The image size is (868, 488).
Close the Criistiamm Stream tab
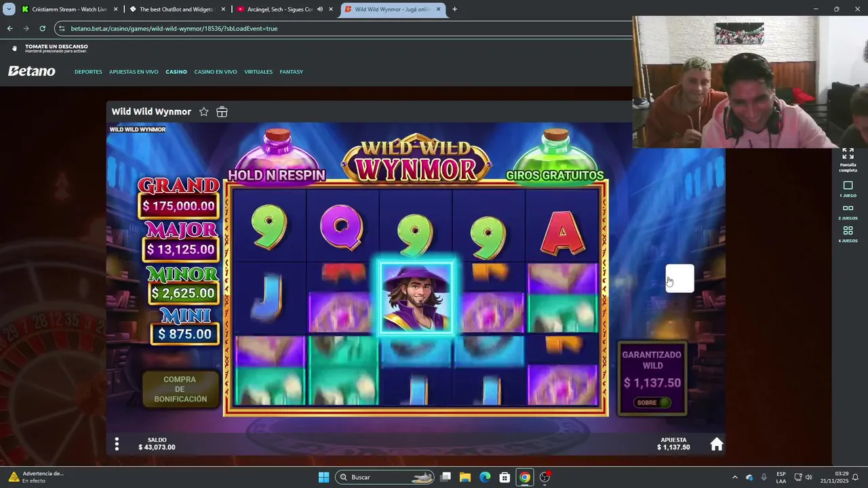pos(115,9)
